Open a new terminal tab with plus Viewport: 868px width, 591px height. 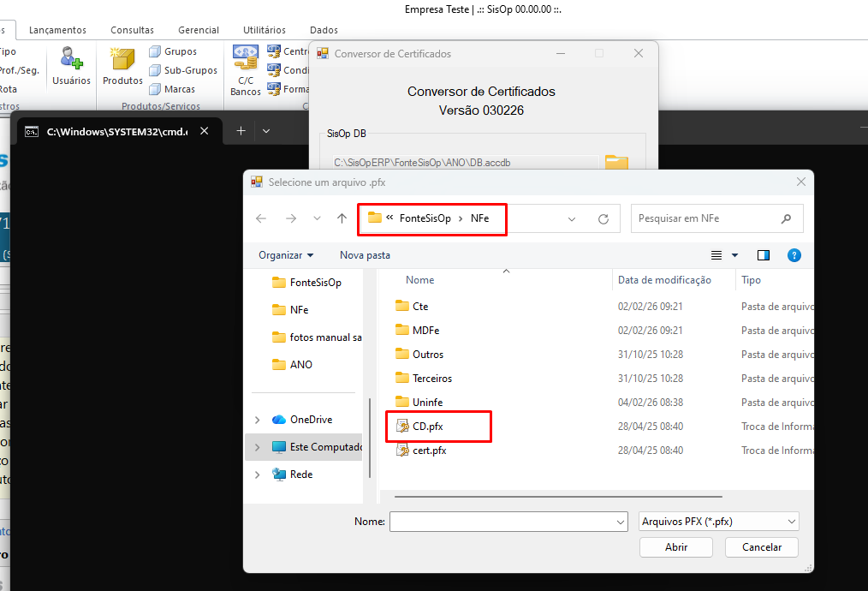(241, 131)
